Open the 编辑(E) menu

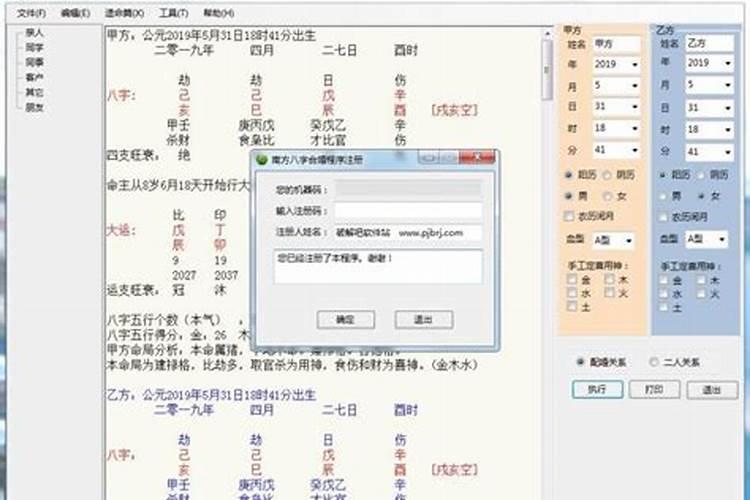[75, 13]
